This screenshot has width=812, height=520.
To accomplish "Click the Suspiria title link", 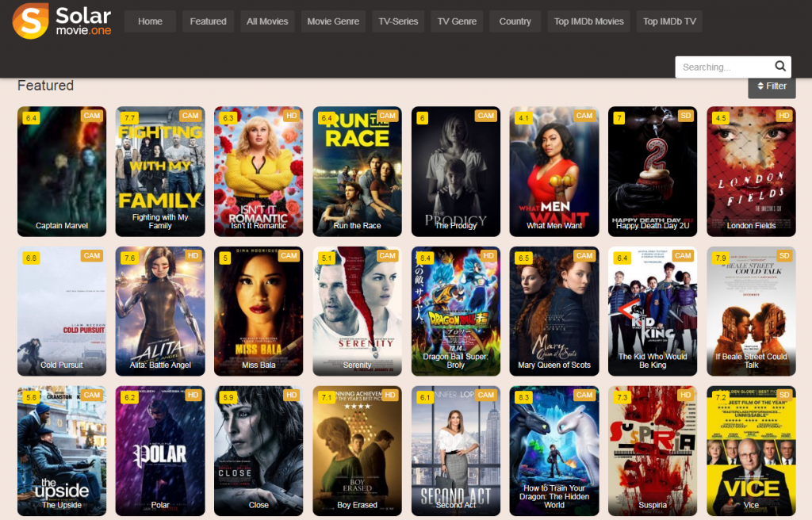I will tap(653, 505).
